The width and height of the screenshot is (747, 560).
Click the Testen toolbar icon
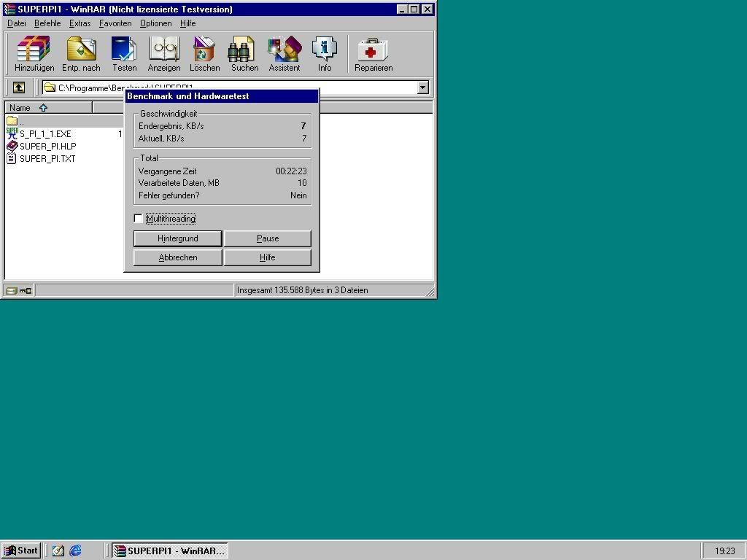point(124,49)
